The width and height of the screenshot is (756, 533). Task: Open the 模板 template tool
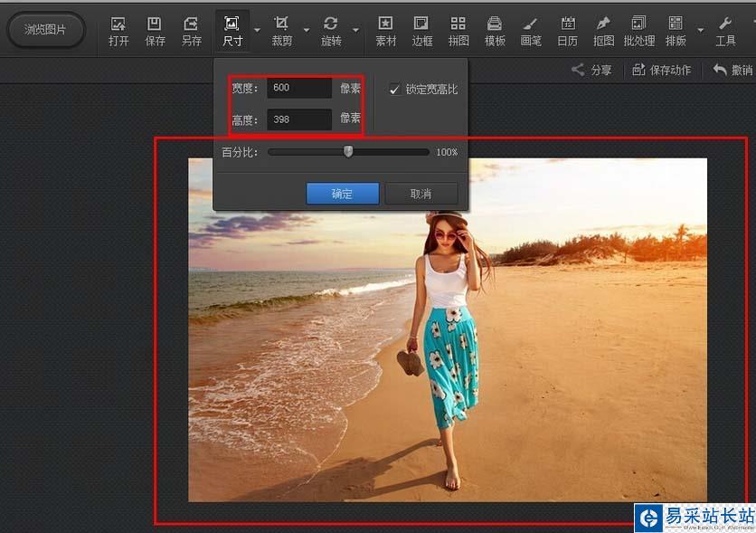[495, 32]
